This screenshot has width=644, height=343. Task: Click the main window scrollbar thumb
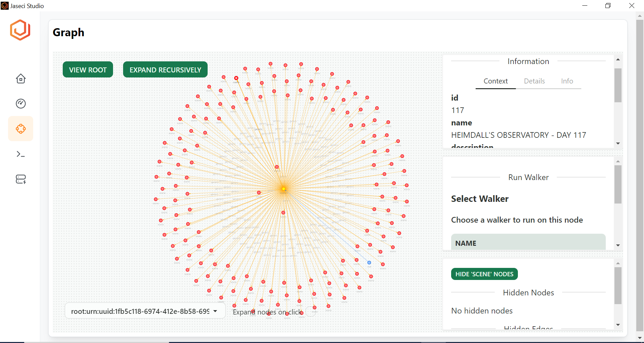pyautogui.click(x=640, y=176)
